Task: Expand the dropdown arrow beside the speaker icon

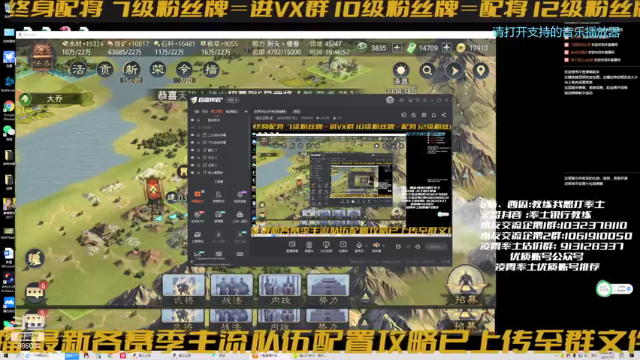Action: pyautogui.click(x=383, y=246)
